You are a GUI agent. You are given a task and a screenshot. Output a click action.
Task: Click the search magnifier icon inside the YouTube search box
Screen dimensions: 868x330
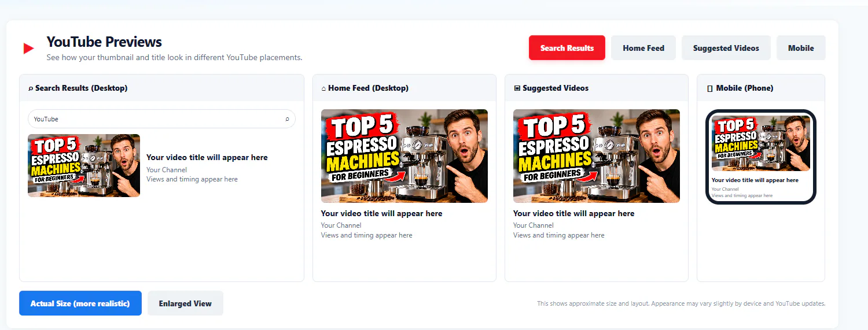pos(287,119)
